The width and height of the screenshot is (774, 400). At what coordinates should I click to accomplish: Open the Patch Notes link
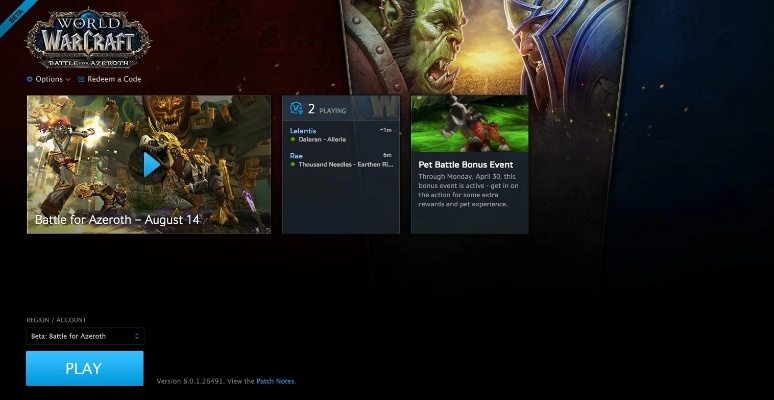tap(275, 381)
